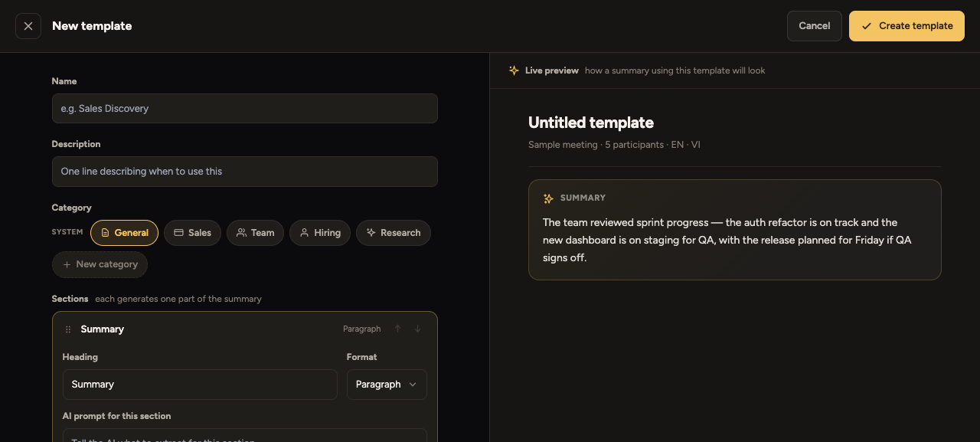Select the Sales category chip
Viewport: 980px width, 442px height.
coord(192,233)
